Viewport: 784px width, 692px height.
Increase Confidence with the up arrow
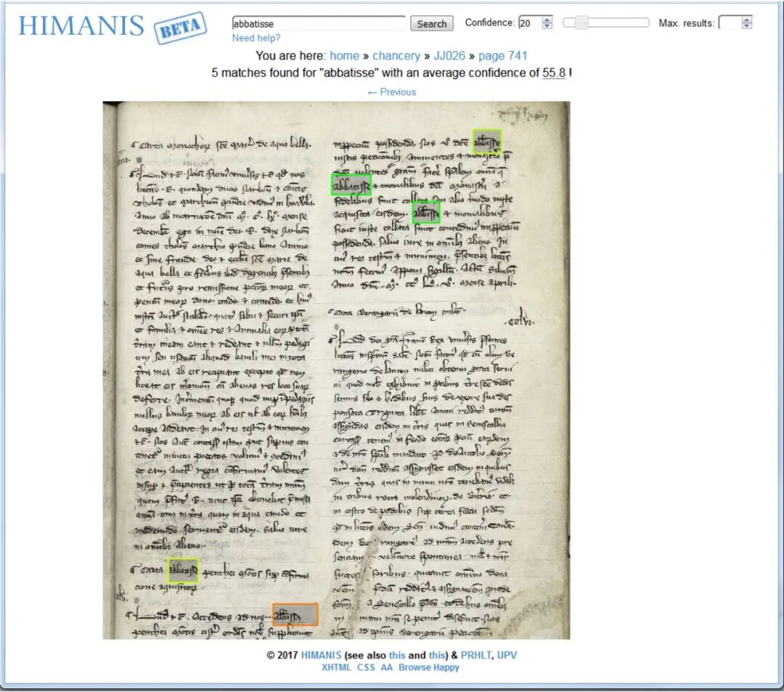[x=547, y=20]
